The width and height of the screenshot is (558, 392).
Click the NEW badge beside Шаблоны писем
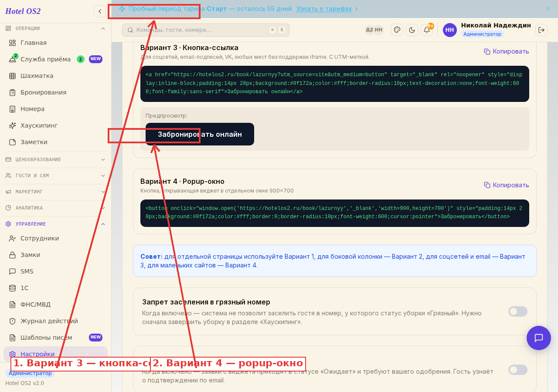point(95,337)
